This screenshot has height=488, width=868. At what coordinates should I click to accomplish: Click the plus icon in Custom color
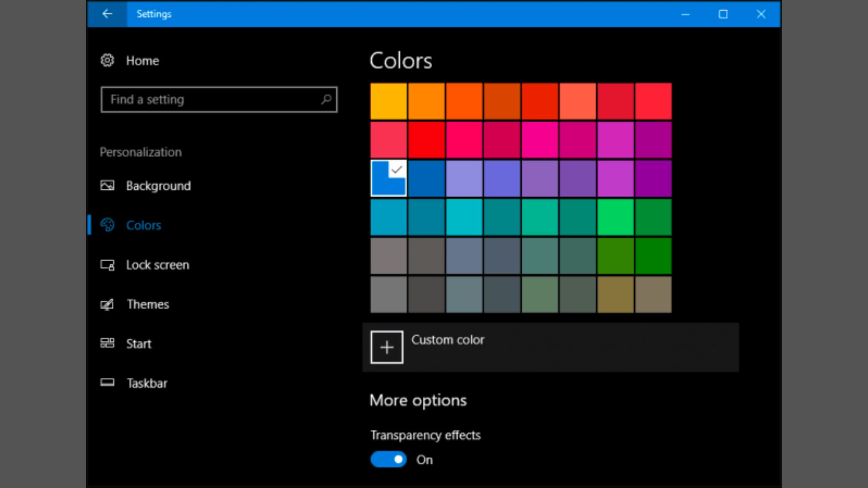[x=387, y=347]
